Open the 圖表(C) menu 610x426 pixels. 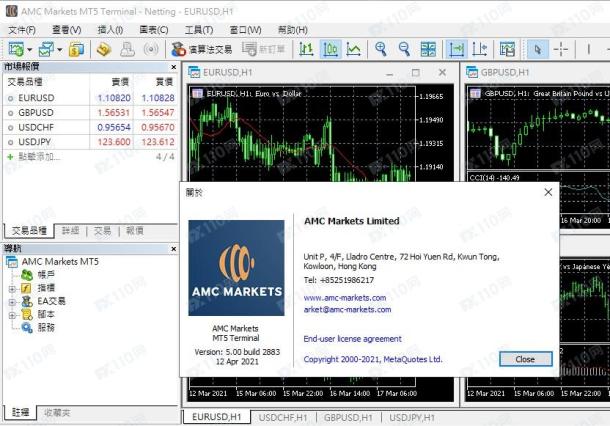pos(154,30)
